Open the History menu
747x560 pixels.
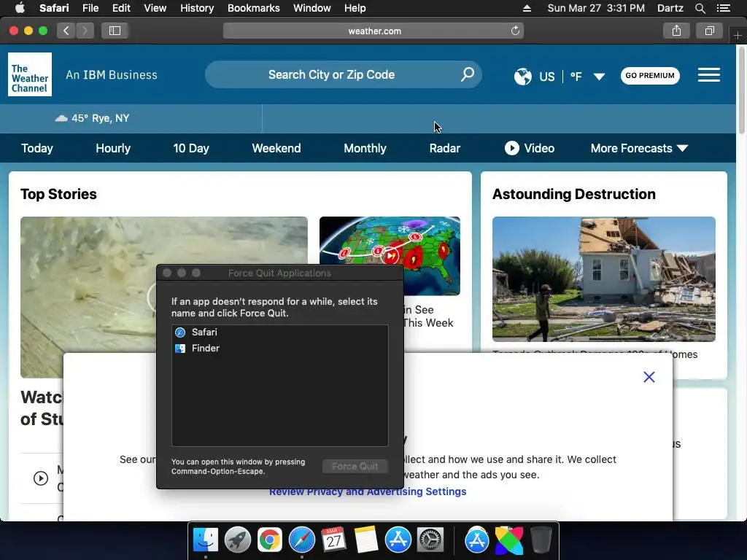pos(197,8)
